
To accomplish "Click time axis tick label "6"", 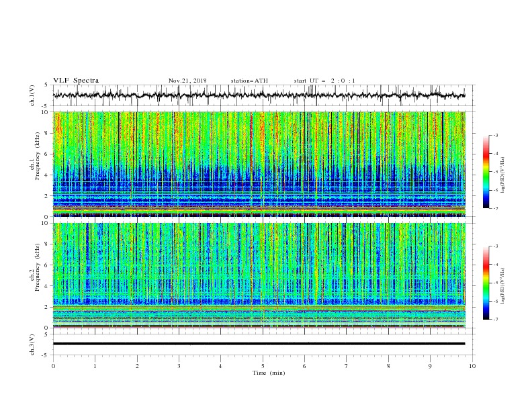I will pyautogui.click(x=304, y=366).
